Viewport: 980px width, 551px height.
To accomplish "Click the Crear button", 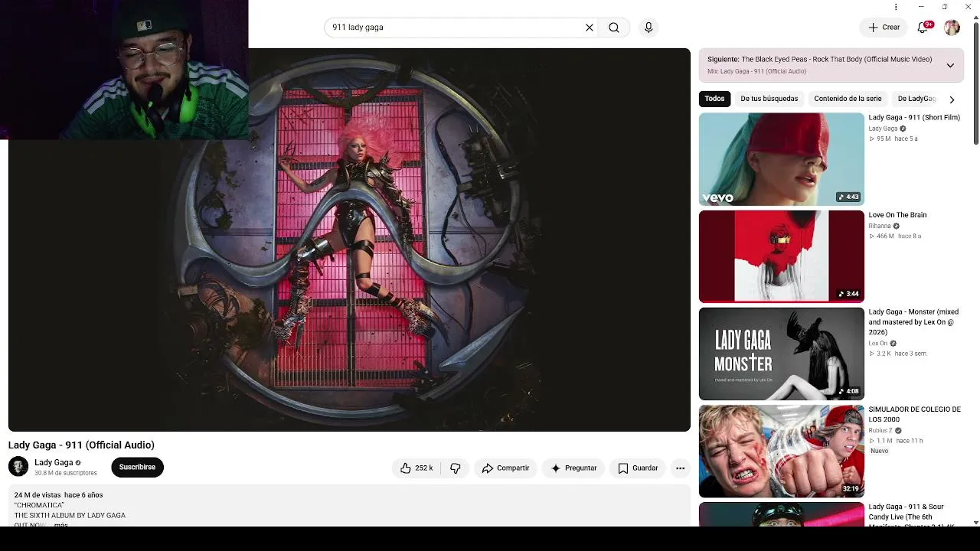I will tap(884, 28).
